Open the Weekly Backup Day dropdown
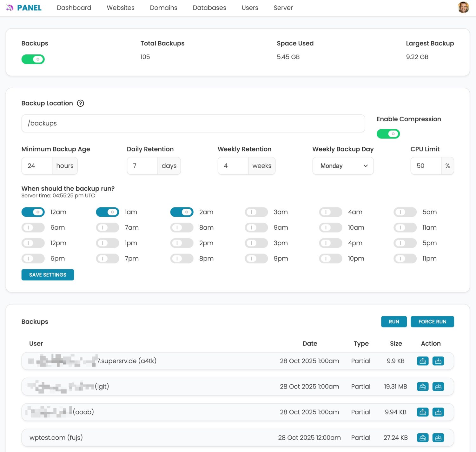The image size is (476, 452). 343,166
